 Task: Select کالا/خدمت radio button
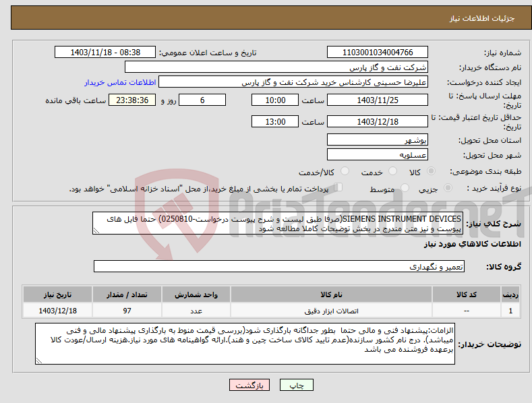345,171
